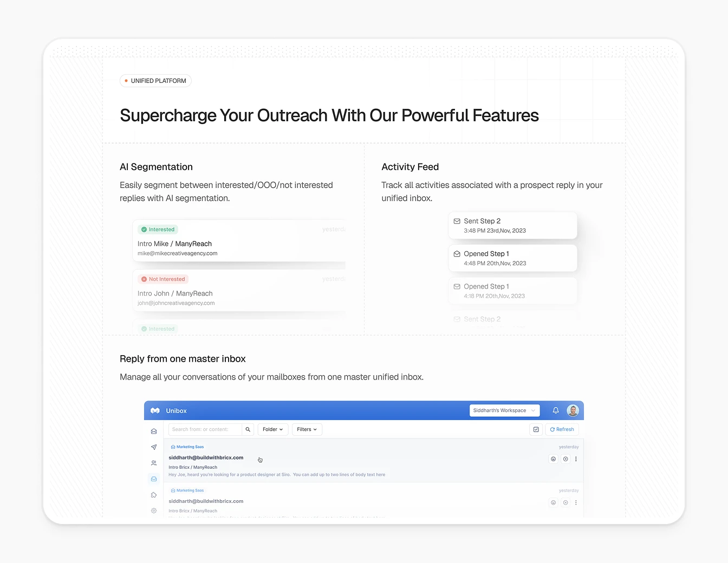Image resolution: width=728 pixels, height=563 pixels.
Task: Open the Siddharth's Workspace dropdown
Action: click(x=504, y=411)
